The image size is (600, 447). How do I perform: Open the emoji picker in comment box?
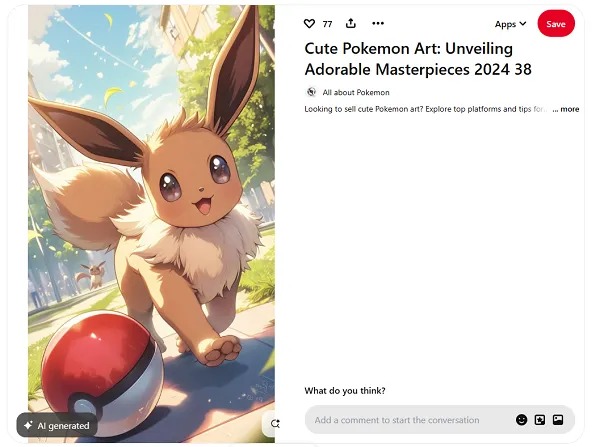point(521,420)
